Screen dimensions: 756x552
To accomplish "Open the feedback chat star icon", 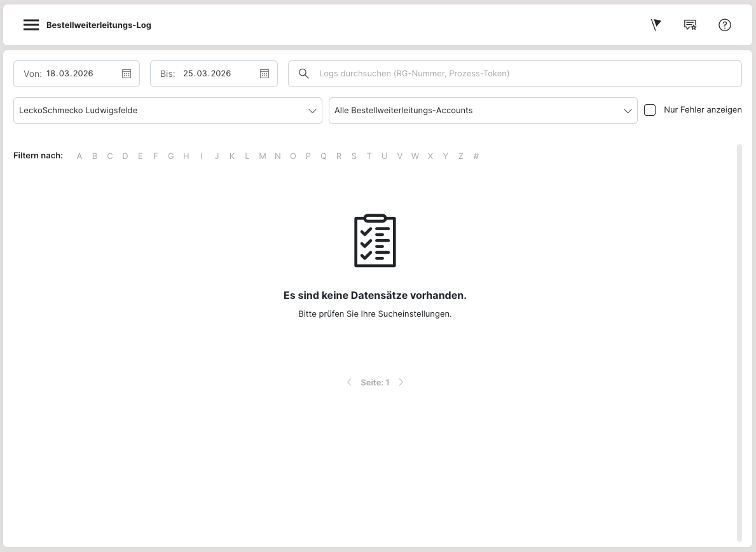I will point(690,25).
